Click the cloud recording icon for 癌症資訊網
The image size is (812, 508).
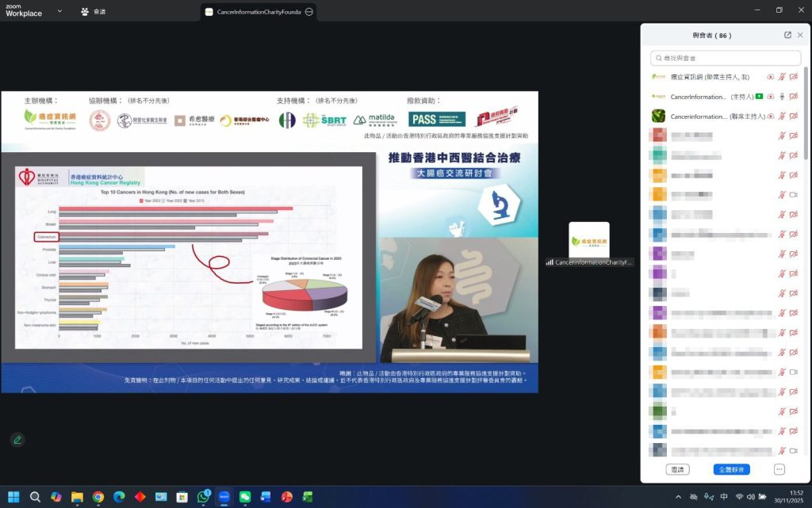click(770, 77)
